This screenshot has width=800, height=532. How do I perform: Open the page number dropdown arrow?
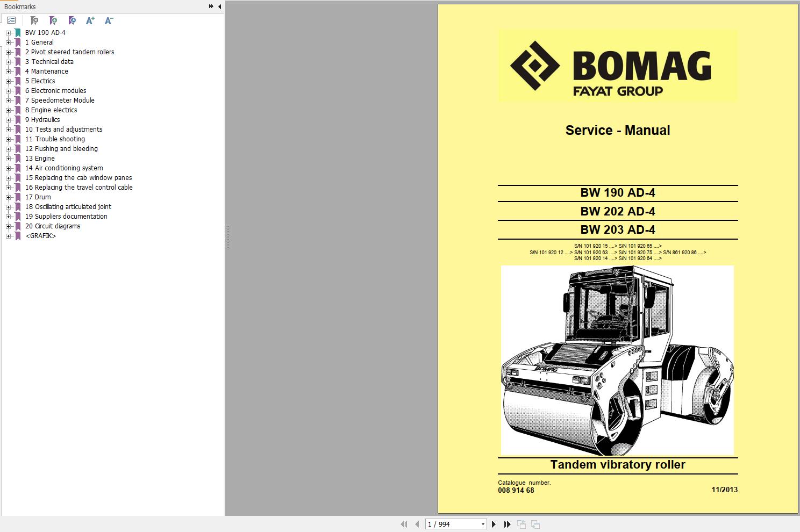click(x=482, y=524)
